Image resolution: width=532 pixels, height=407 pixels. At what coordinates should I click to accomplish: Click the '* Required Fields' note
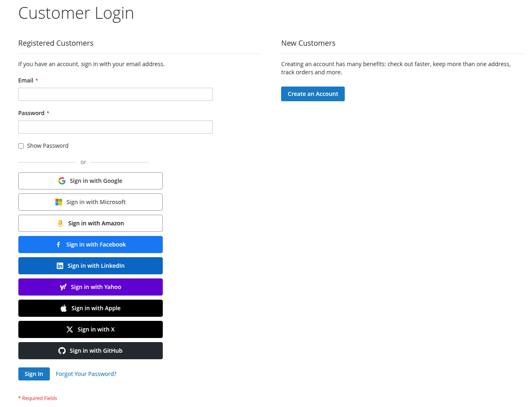click(38, 398)
